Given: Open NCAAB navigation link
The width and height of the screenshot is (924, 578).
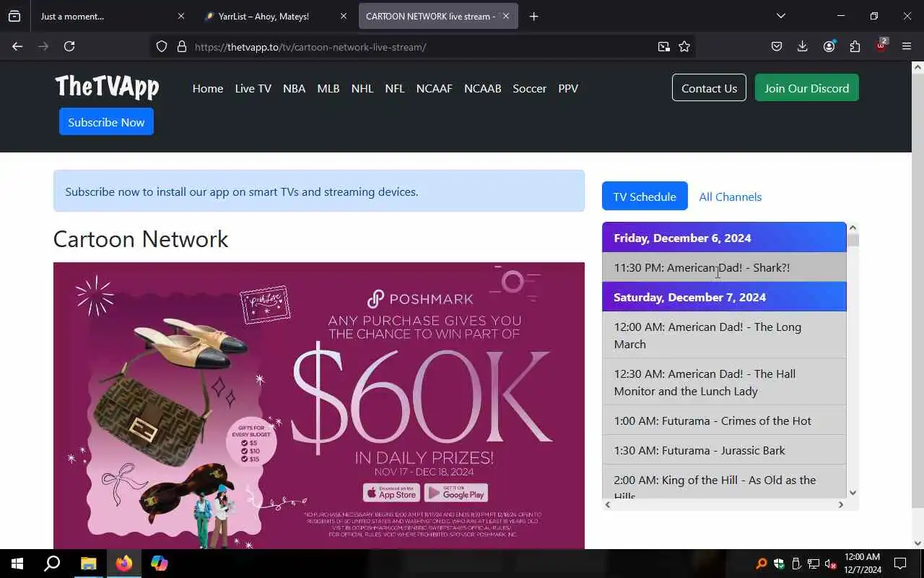Looking at the screenshot, I should (483, 88).
